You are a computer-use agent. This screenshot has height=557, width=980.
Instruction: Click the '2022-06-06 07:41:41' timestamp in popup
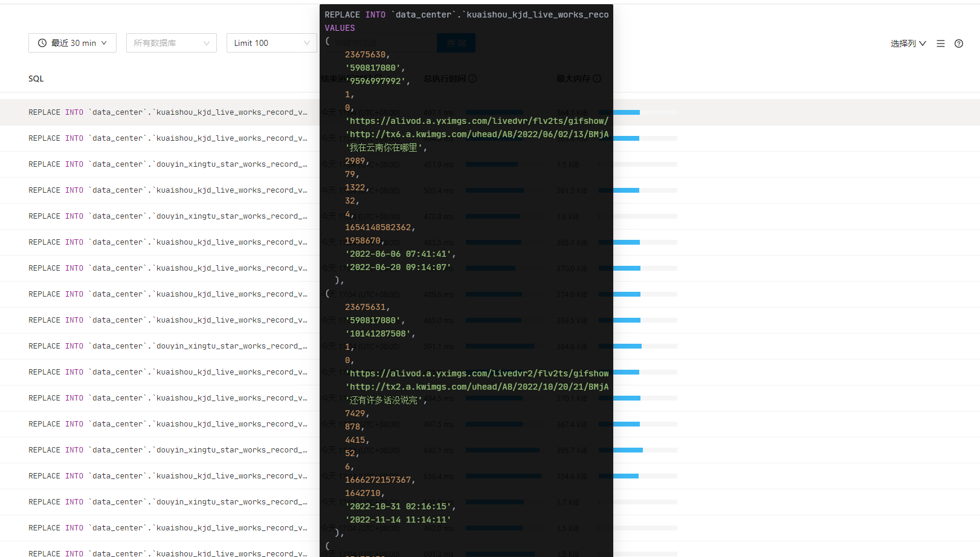click(x=399, y=254)
